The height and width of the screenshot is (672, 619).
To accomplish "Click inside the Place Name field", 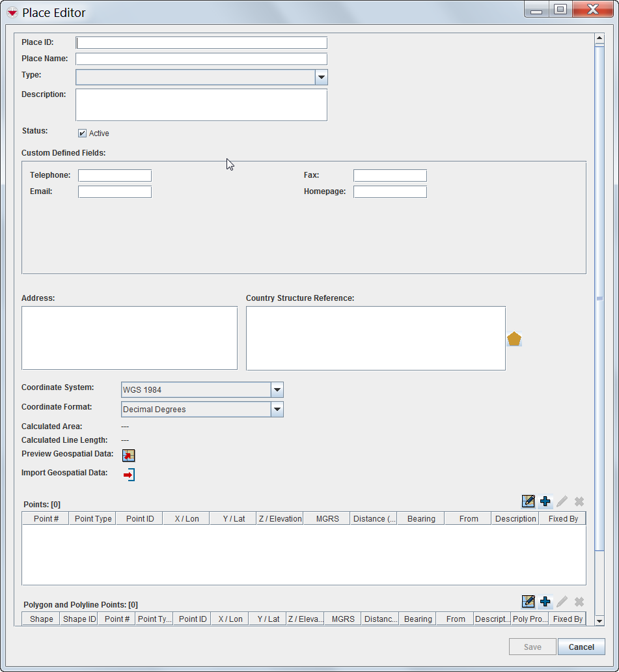I will pyautogui.click(x=201, y=59).
